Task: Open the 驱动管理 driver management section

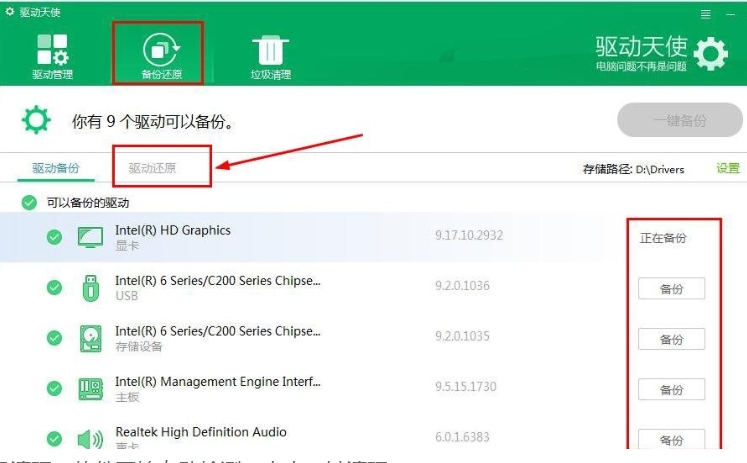Action: 52,56
